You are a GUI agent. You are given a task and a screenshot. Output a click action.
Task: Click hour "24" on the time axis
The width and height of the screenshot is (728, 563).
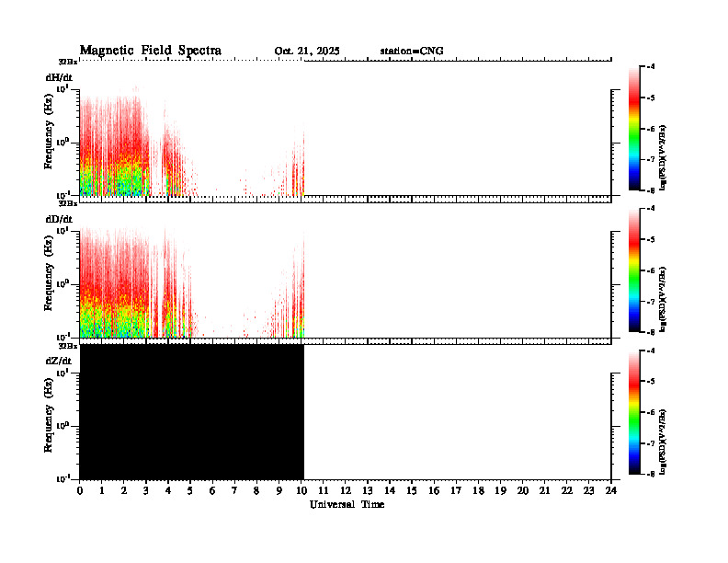(611, 491)
